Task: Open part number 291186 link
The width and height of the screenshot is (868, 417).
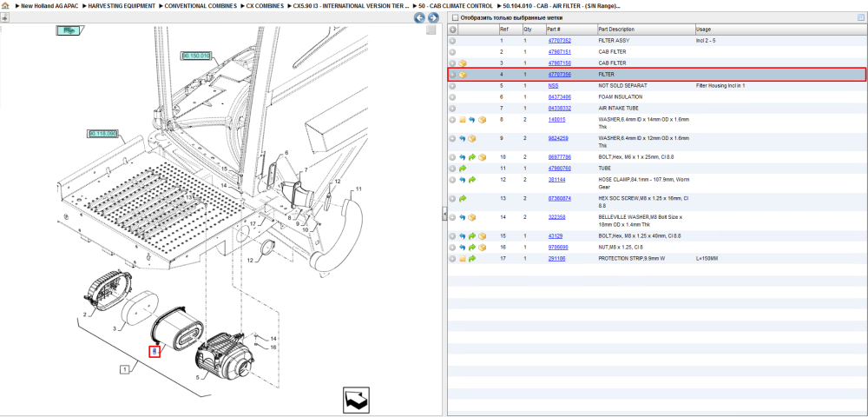Action: pos(556,259)
